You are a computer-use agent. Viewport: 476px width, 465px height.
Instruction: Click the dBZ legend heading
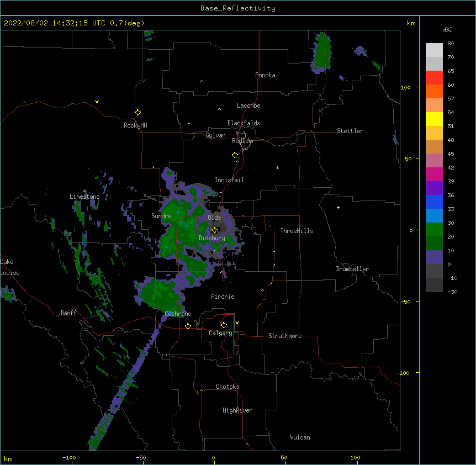(447, 29)
